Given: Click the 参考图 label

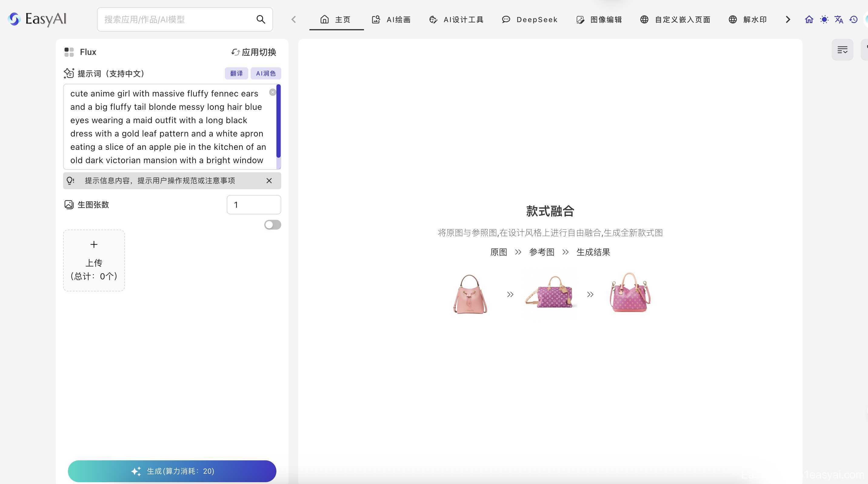Looking at the screenshot, I should click(542, 252).
